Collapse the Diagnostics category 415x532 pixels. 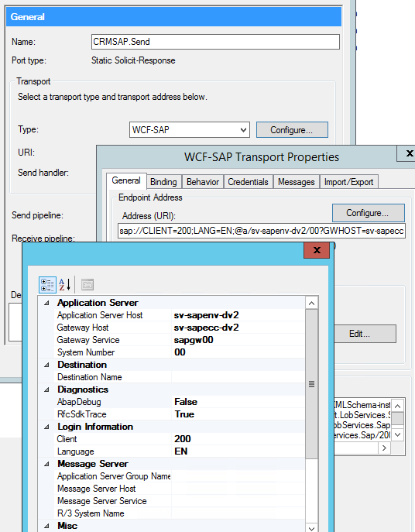(x=46, y=390)
